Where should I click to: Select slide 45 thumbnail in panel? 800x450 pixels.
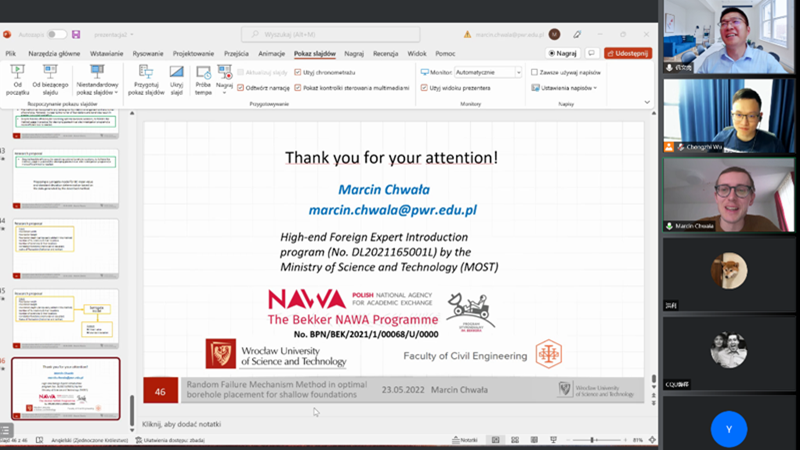pos(66,319)
